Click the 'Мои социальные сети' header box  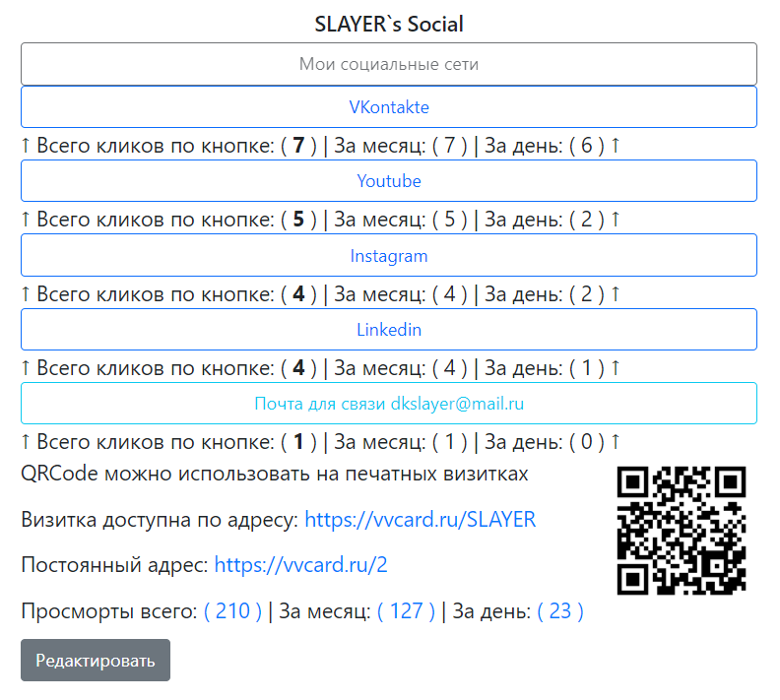click(388, 64)
